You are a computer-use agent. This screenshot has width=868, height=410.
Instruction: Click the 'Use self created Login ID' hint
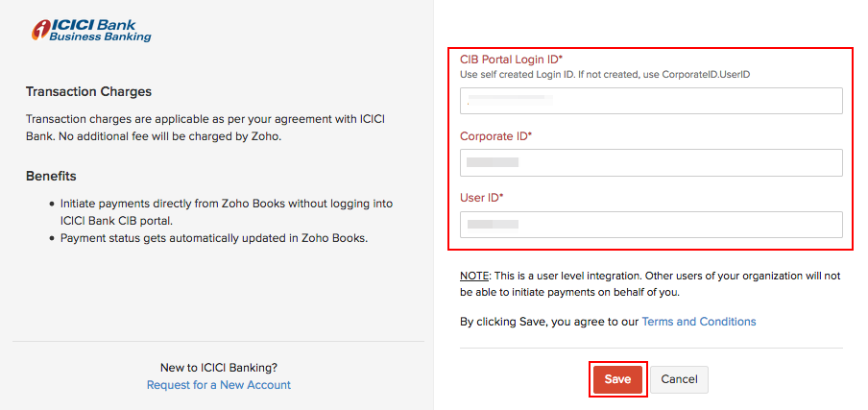coord(605,74)
